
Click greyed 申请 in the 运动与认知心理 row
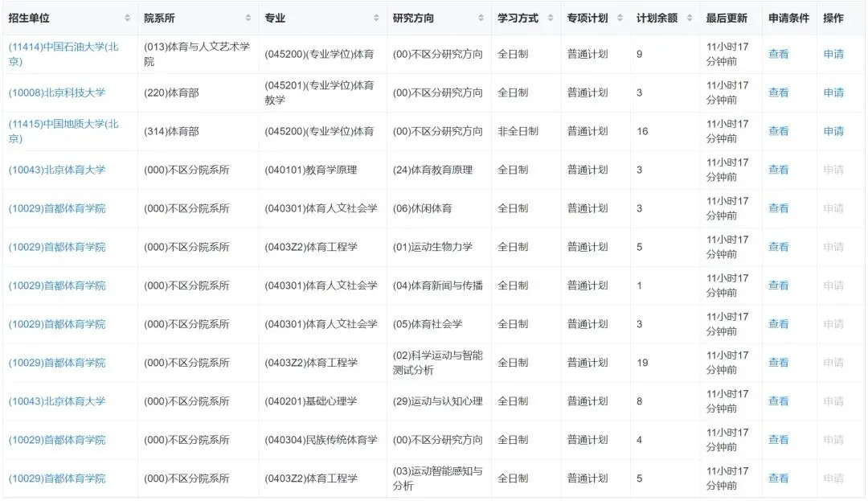833,401
